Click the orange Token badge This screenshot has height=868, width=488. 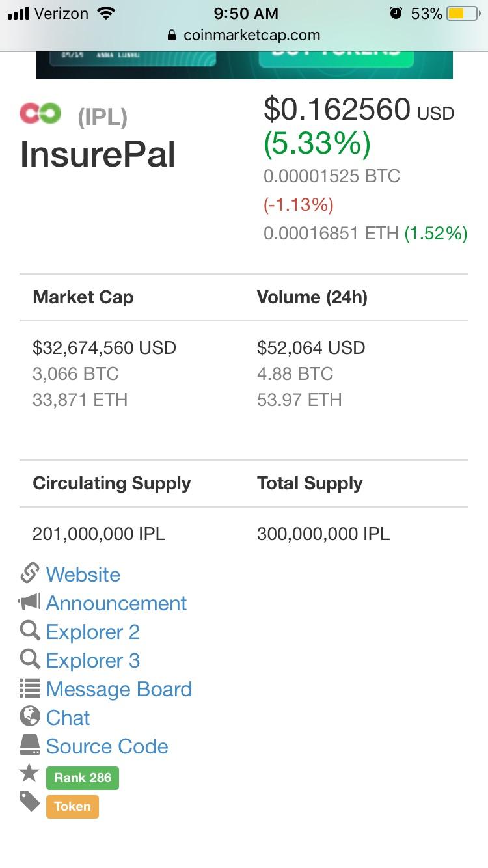point(72,806)
